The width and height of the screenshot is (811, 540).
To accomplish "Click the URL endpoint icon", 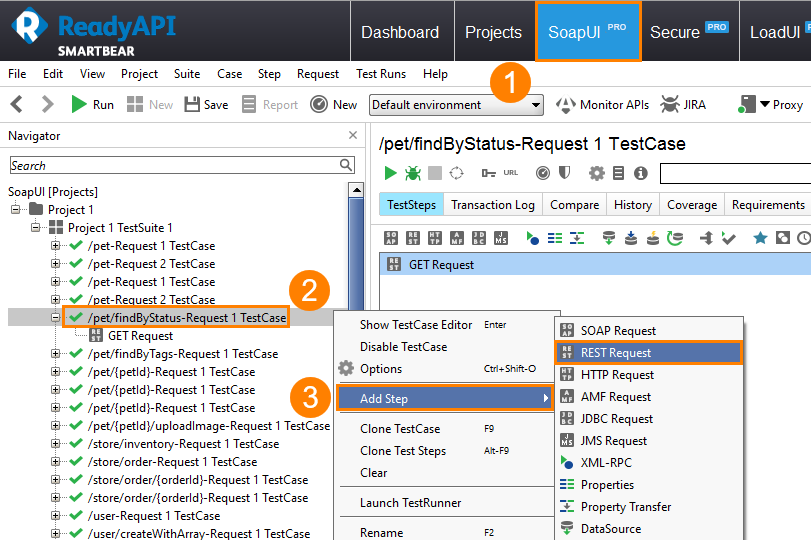I will click(510, 173).
